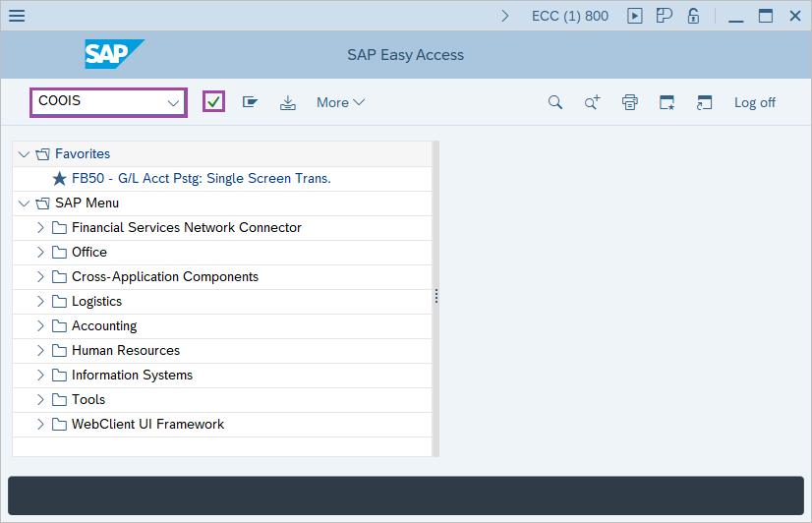
Task: Click the folder icon beside Office
Action: (x=59, y=253)
